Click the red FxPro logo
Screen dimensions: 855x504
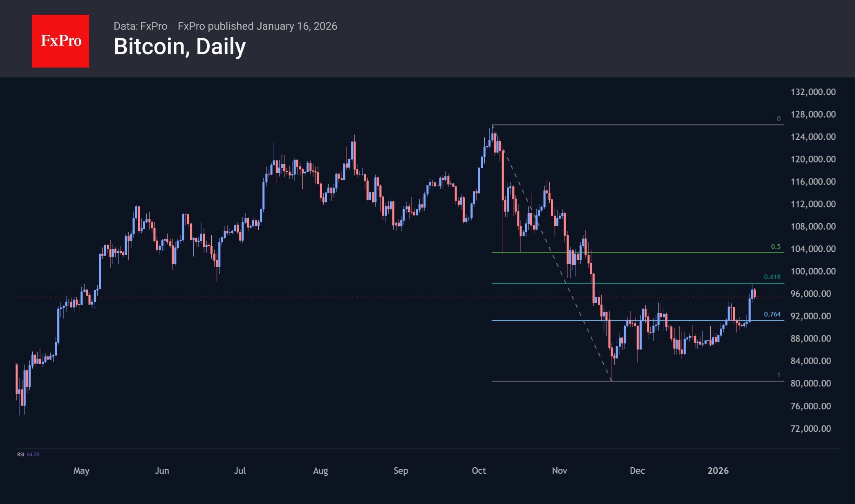(x=60, y=41)
